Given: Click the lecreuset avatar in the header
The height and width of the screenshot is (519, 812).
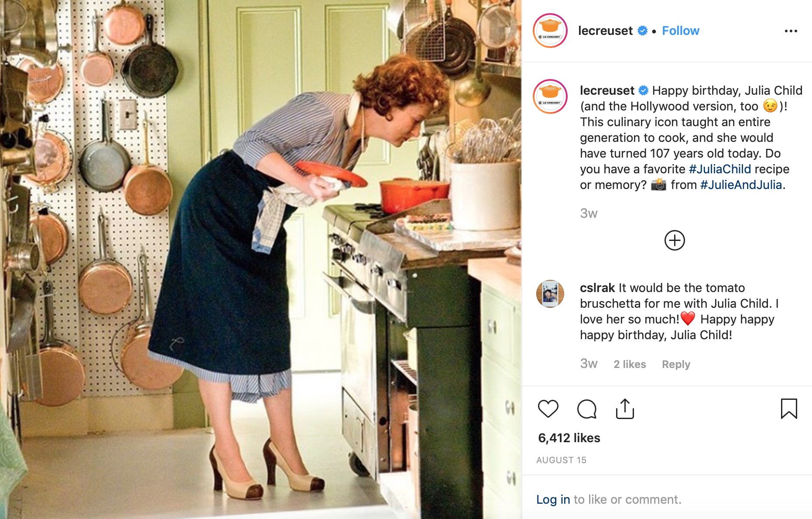Looking at the screenshot, I should point(550,31).
